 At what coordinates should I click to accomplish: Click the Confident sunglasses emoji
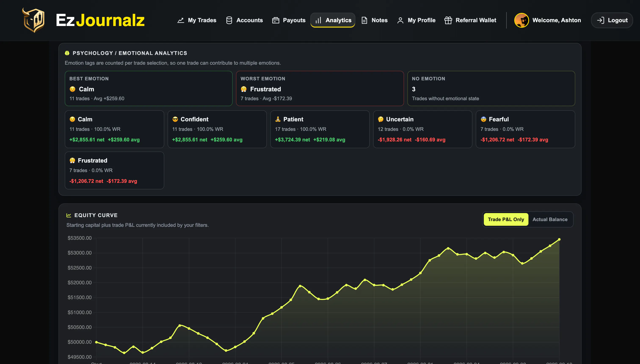pos(175,119)
